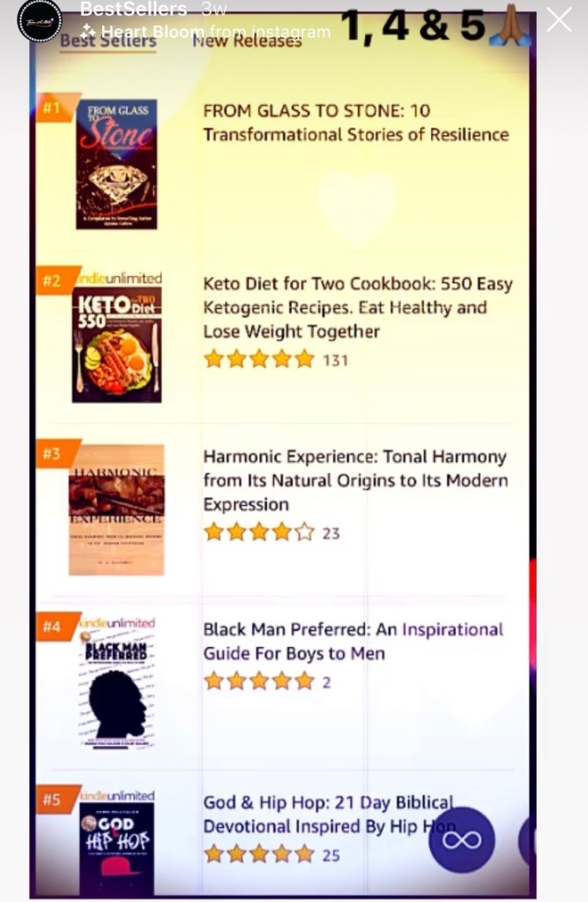Open the Black Man Preferred title link
Image resolution: width=588 pixels, height=902 pixels.
pyautogui.click(x=353, y=641)
